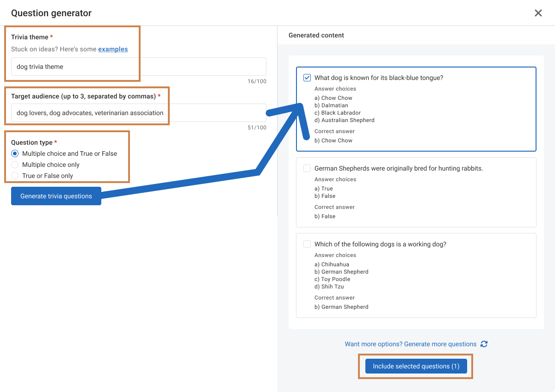Check the working dog question checkbox
This screenshot has width=555, height=392.
[x=307, y=244]
